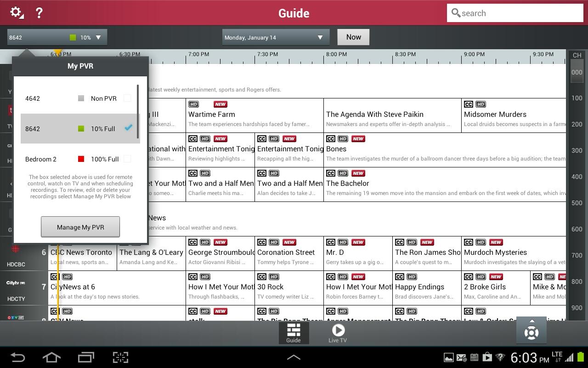Click the HD badge on 30 Rock
This screenshot has width=588, height=368.
(x=274, y=277)
